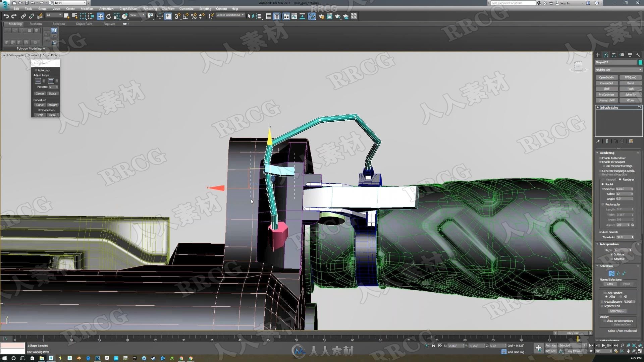
Task: Enable Show Vertex Numbers
Action: click(x=605, y=321)
